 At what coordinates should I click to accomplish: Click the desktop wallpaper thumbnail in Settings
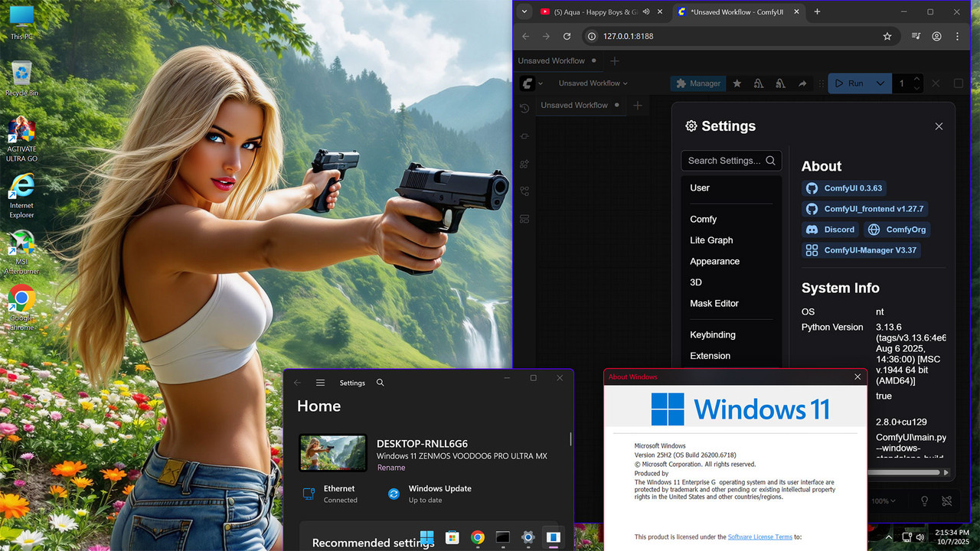(333, 452)
